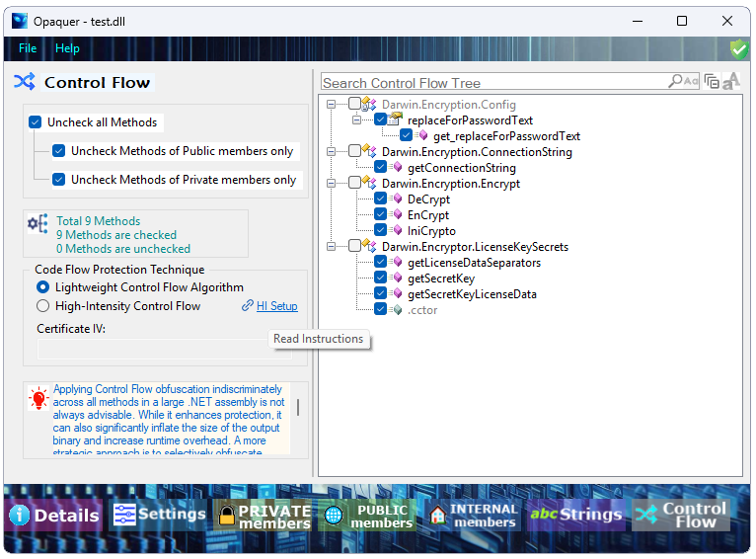Open the HI Setup link
The image size is (756, 559).
pos(276,306)
